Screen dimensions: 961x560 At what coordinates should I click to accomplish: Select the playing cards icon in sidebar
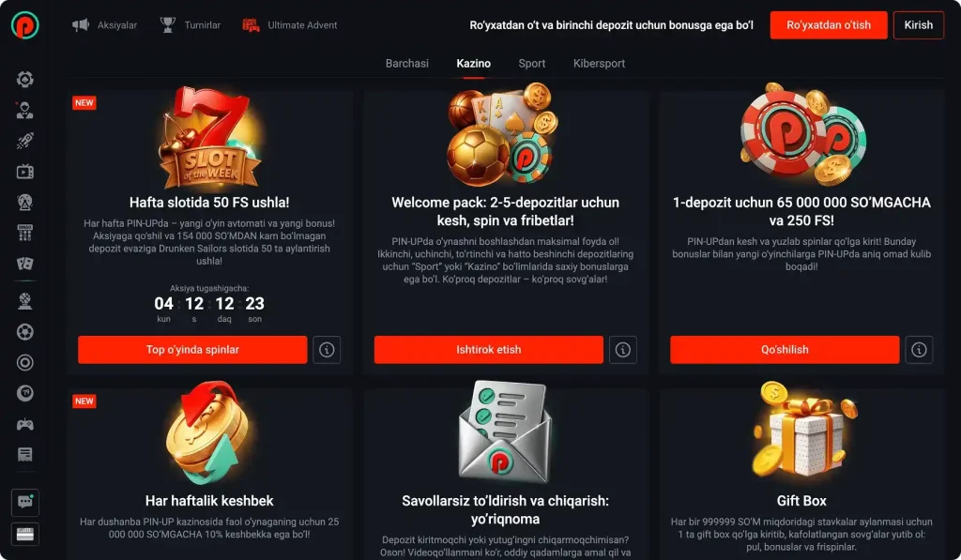[x=24, y=264]
